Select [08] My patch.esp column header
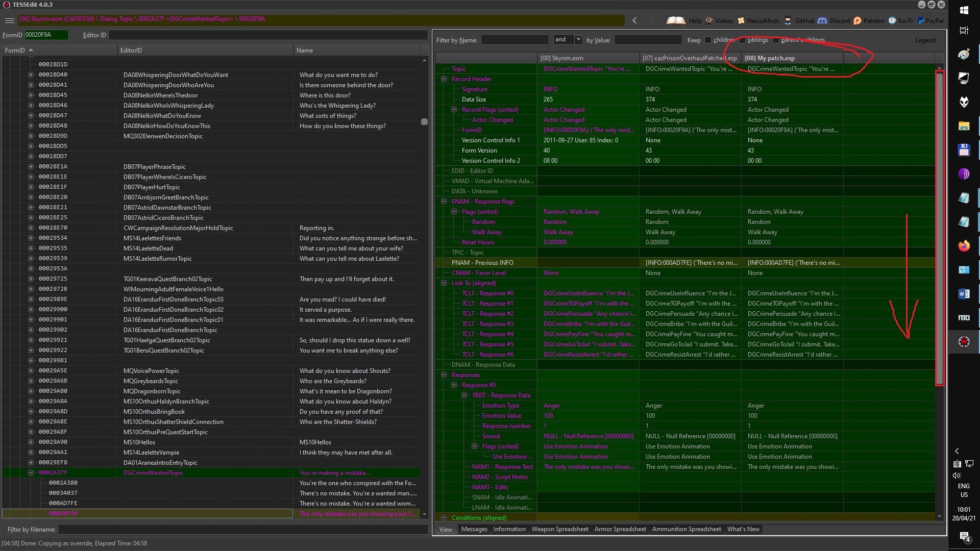Image resolution: width=980 pixels, height=551 pixels. [x=792, y=58]
